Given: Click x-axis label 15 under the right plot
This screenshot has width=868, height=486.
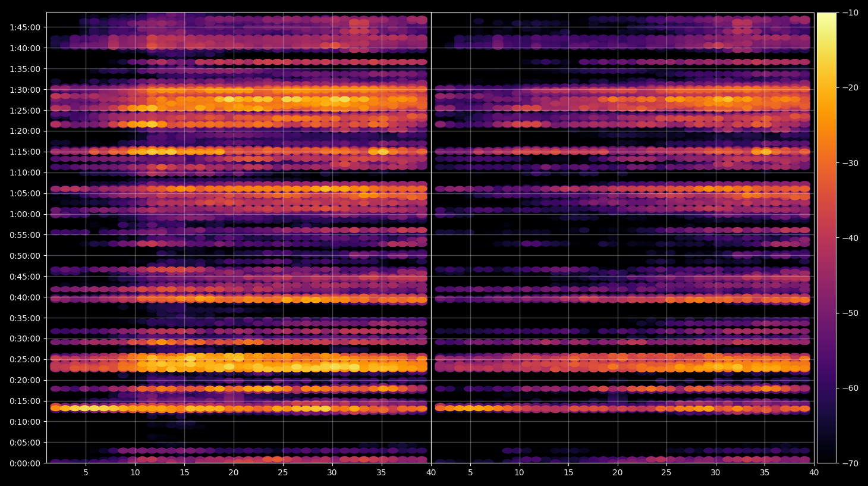Looking at the screenshot, I should tap(568, 473).
